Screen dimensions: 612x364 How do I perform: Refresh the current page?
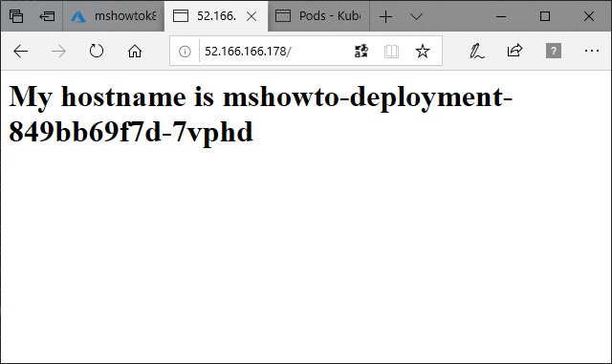(x=97, y=51)
